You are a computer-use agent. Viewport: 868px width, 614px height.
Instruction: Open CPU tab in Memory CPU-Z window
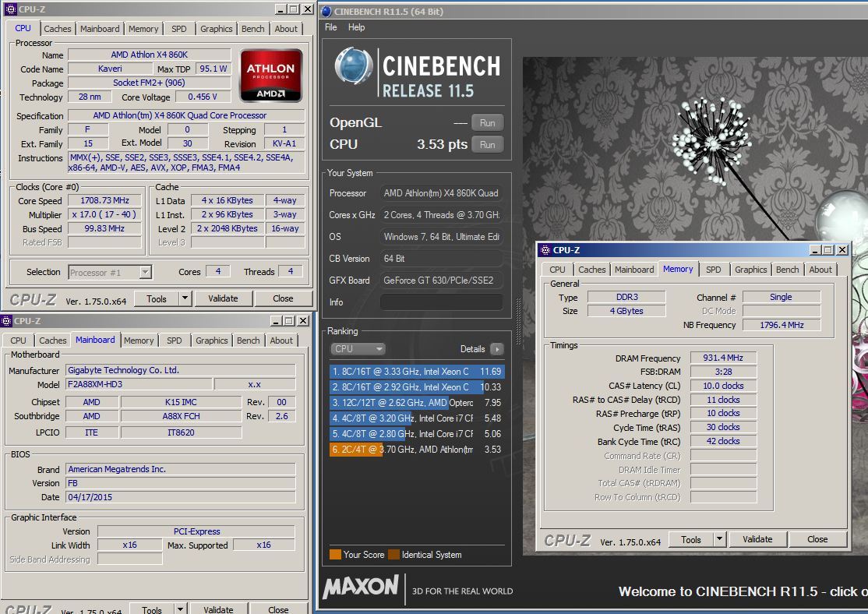pos(557,270)
